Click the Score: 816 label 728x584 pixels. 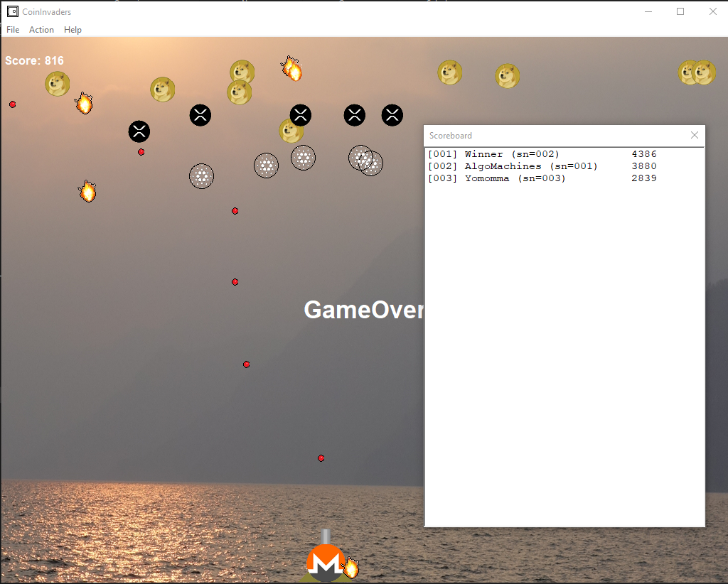[34, 61]
